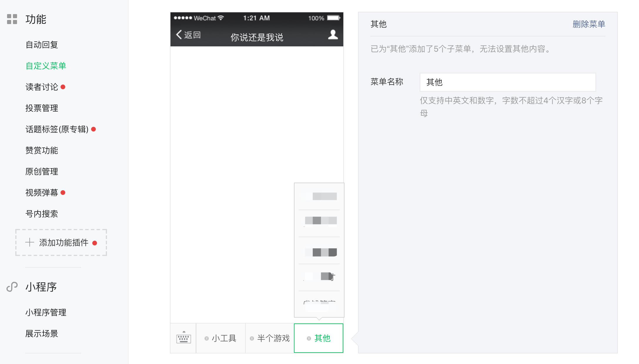Click the profile icon in WeChat header
Viewport: 639px width, 364px height.
click(x=333, y=35)
